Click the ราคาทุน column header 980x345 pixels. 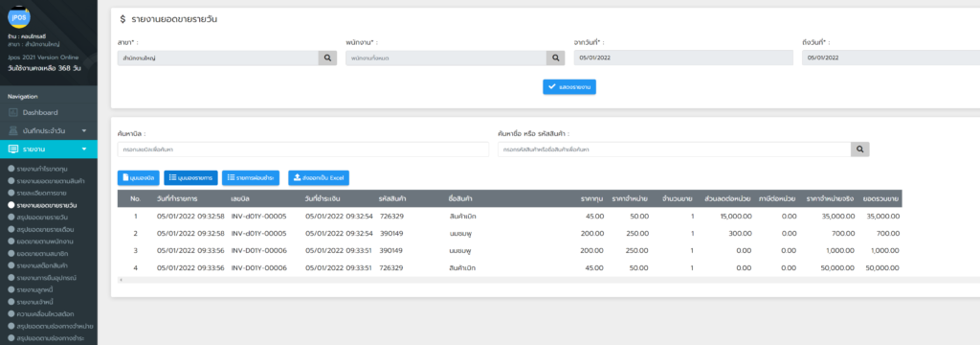[x=591, y=198]
